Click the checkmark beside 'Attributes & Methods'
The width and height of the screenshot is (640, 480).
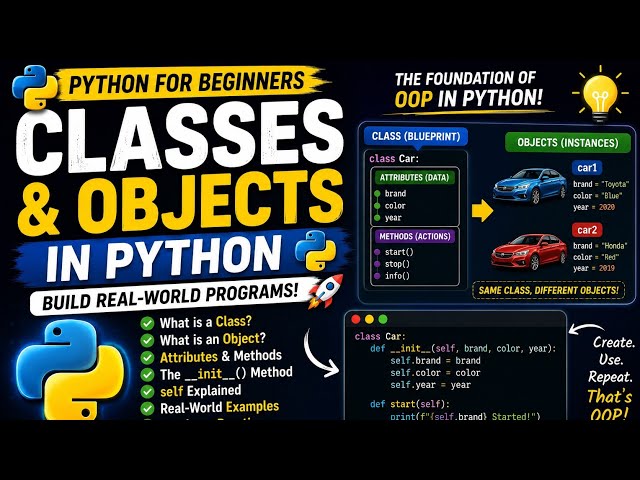coord(147,358)
